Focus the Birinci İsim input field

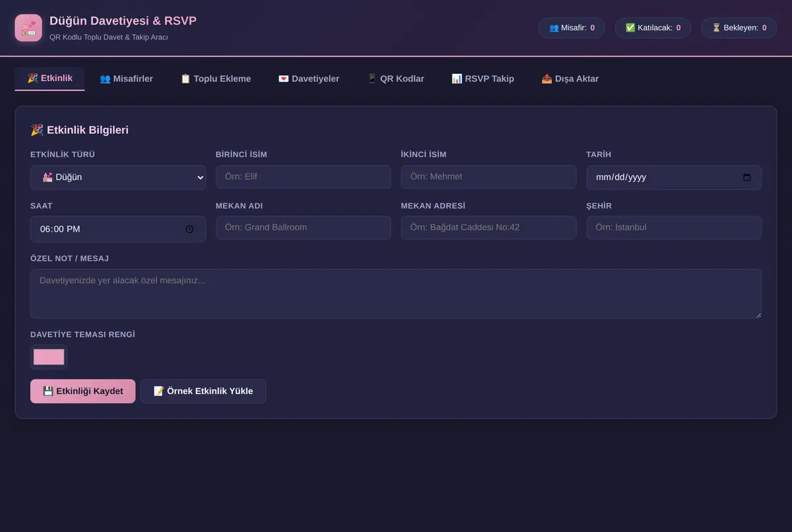303,177
